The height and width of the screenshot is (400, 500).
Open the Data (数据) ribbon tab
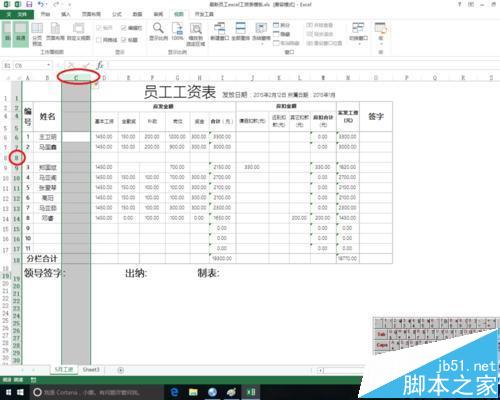(137, 14)
